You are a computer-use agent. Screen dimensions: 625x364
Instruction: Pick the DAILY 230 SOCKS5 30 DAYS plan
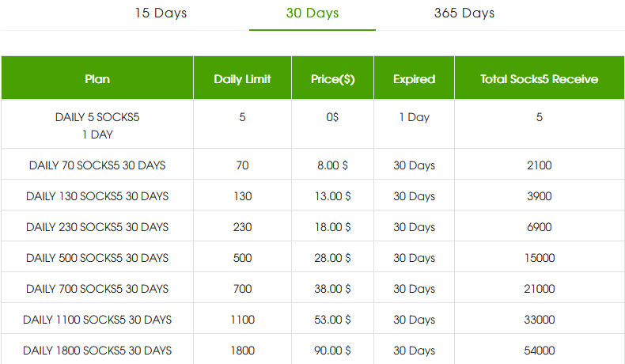pyautogui.click(x=97, y=227)
